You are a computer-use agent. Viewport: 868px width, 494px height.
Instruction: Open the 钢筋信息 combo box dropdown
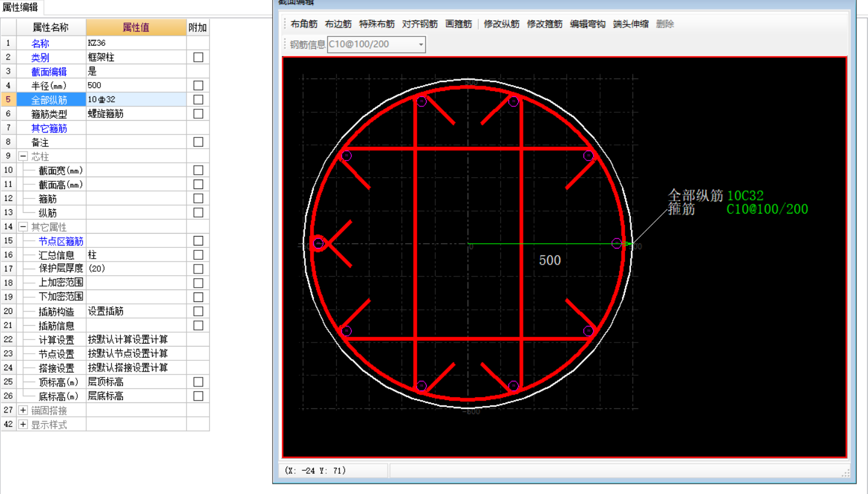pos(421,45)
